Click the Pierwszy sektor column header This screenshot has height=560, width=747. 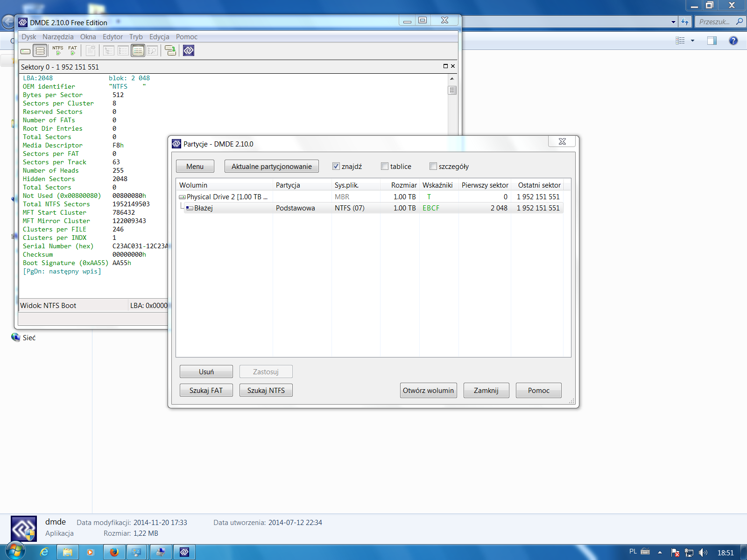(485, 185)
